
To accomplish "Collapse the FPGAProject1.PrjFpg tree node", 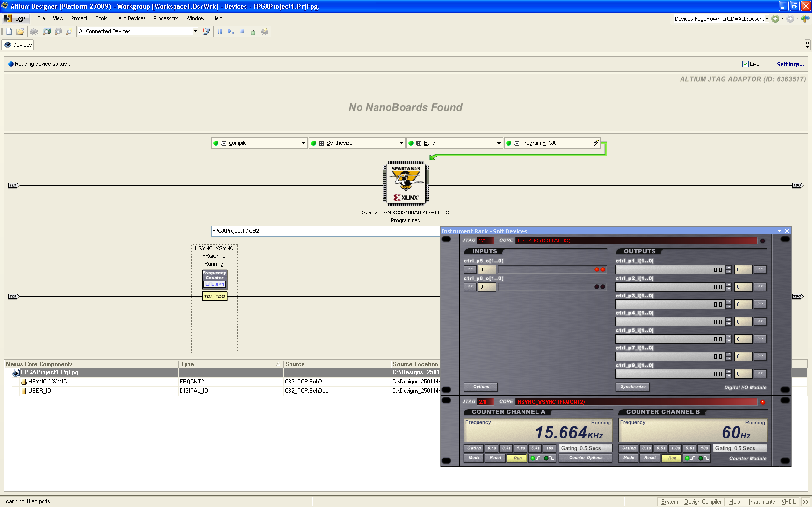I will click(x=8, y=373).
